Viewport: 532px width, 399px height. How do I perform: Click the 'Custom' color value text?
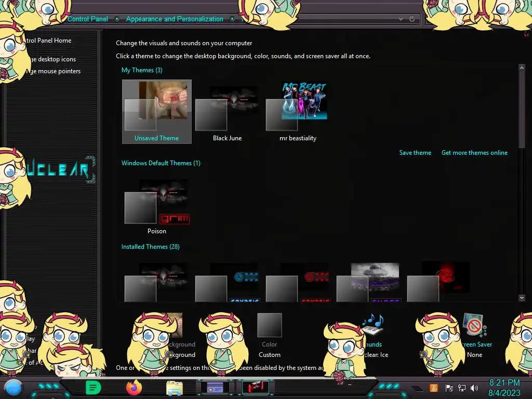coord(270,355)
